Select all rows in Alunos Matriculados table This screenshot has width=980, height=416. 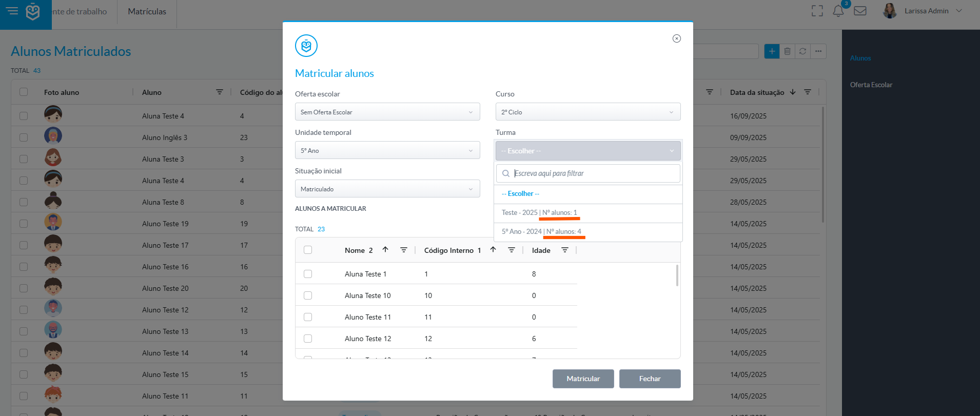tap(24, 92)
